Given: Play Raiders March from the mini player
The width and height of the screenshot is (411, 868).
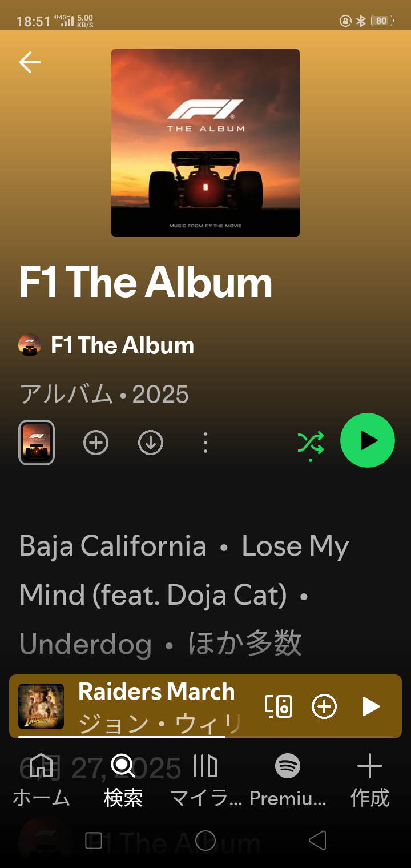Looking at the screenshot, I should 371,706.
